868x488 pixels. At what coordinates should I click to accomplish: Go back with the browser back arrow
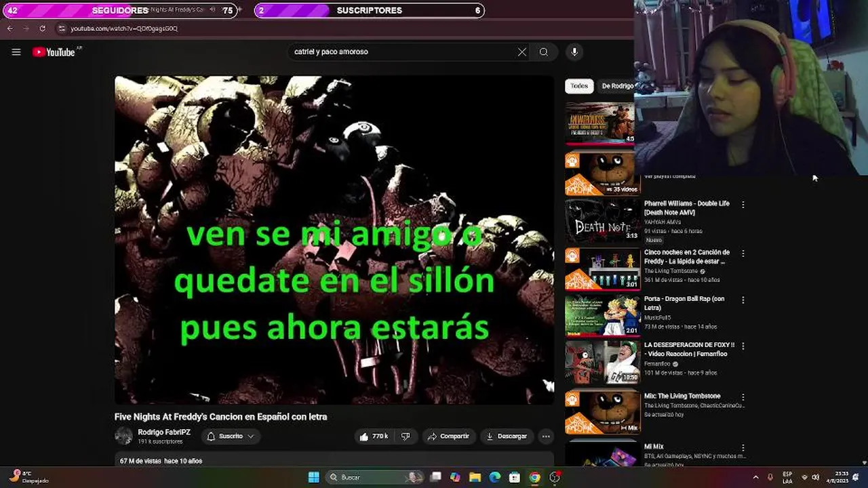(9, 28)
